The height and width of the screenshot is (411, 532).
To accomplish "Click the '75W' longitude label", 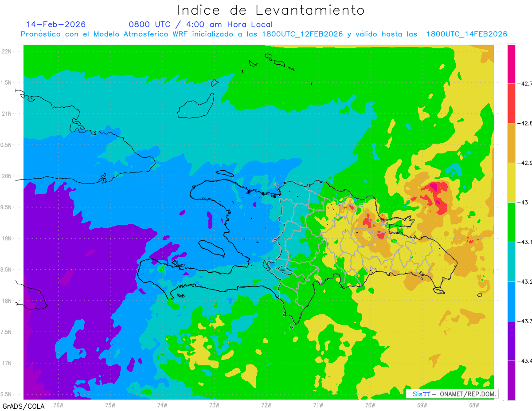I will point(110,405).
